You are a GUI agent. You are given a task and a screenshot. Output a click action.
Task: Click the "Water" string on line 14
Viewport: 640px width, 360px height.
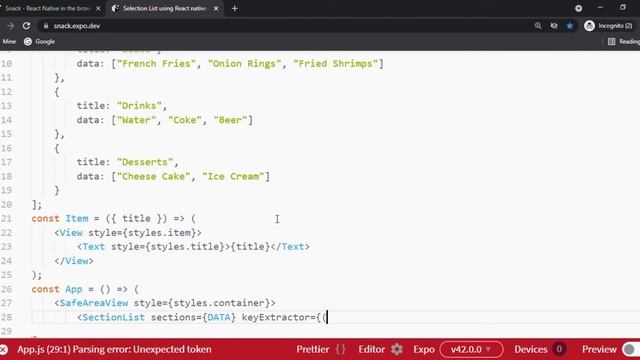[137, 120]
